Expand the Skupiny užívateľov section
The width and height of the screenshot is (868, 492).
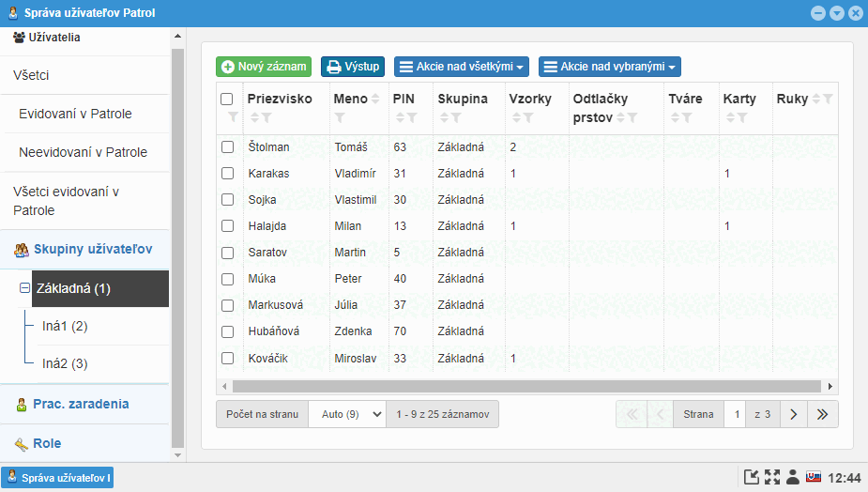pyautogui.click(x=84, y=250)
